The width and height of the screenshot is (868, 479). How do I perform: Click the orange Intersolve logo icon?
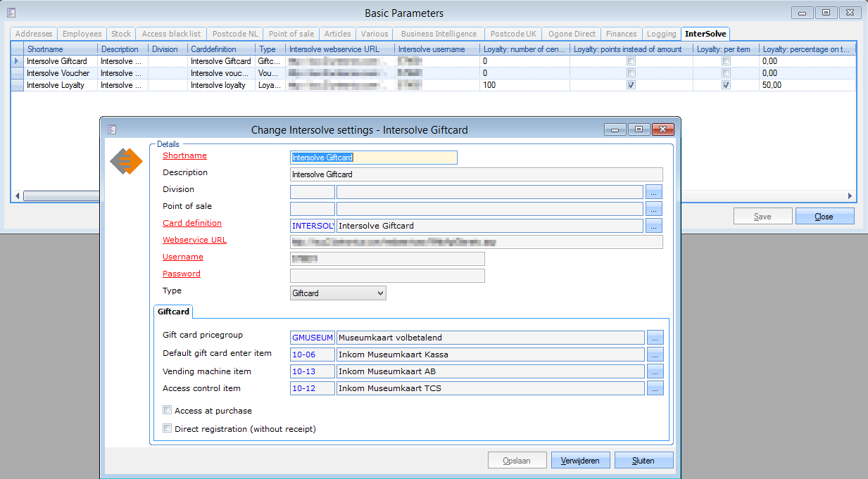coord(126,162)
